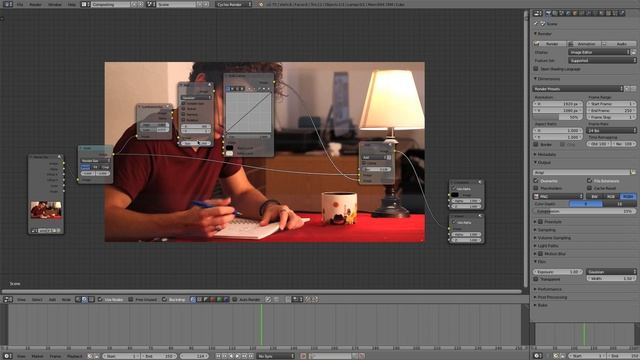Enable Open Shading Language checkbox
The height and width of the screenshot is (360, 640).
pos(536,69)
